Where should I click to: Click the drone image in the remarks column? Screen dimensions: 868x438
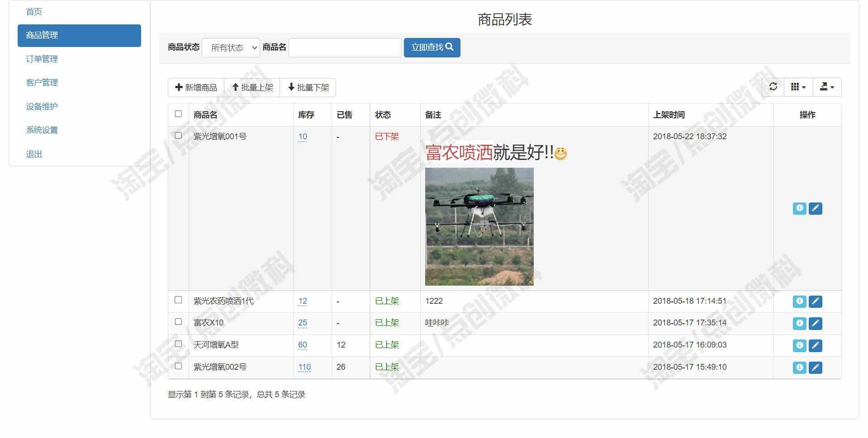coord(479,226)
